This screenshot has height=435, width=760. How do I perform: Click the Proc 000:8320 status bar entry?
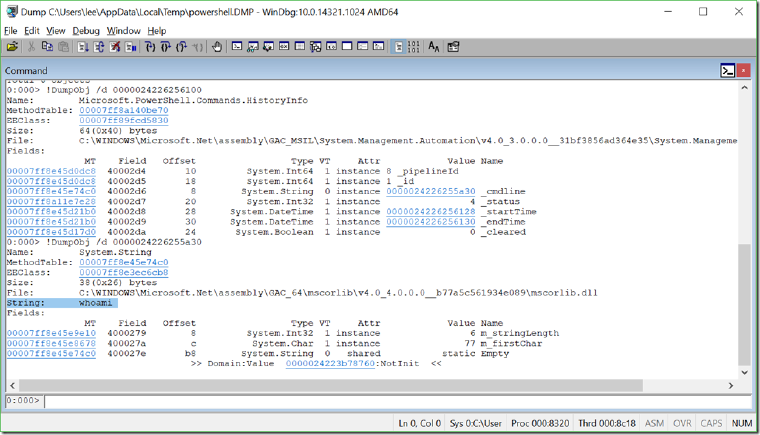point(540,423)
